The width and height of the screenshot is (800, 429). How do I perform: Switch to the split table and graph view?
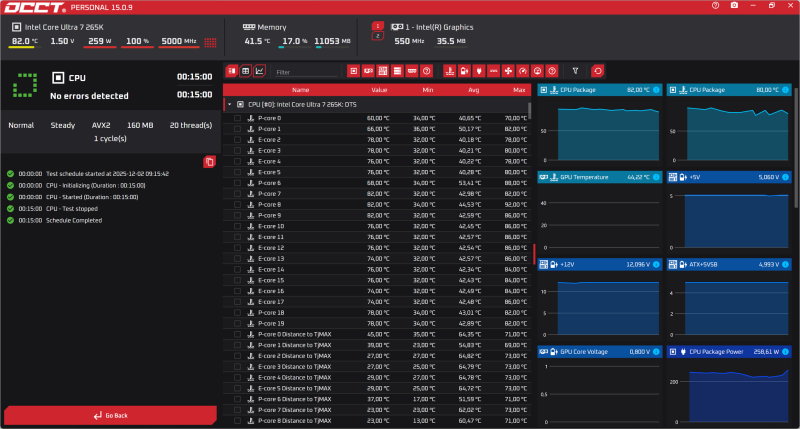click(x=232, y=71)
